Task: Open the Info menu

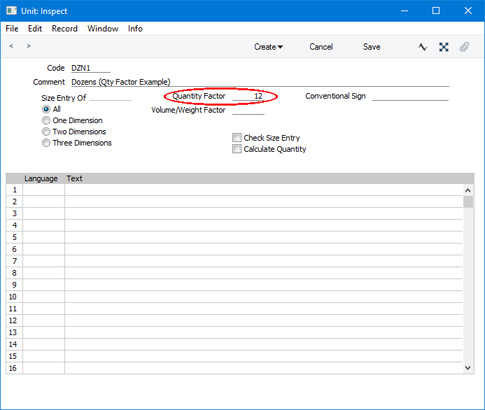Action: pyautogui.click(x=135, y=29)
